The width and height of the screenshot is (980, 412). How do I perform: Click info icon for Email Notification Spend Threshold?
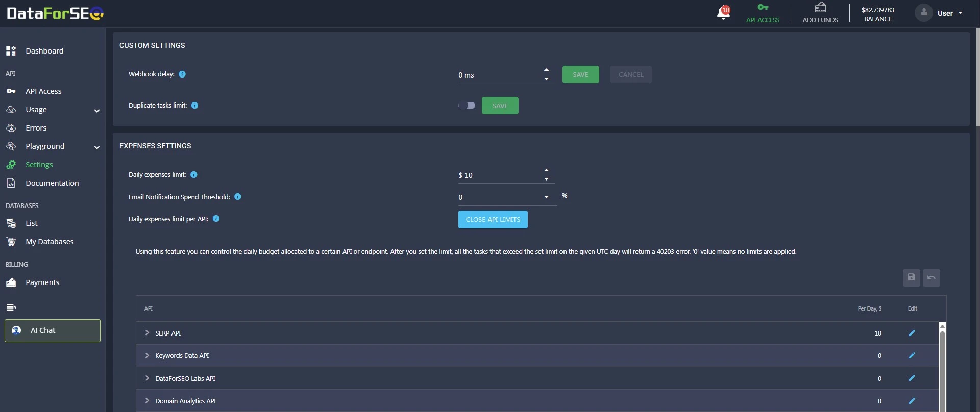pos(238,197)
